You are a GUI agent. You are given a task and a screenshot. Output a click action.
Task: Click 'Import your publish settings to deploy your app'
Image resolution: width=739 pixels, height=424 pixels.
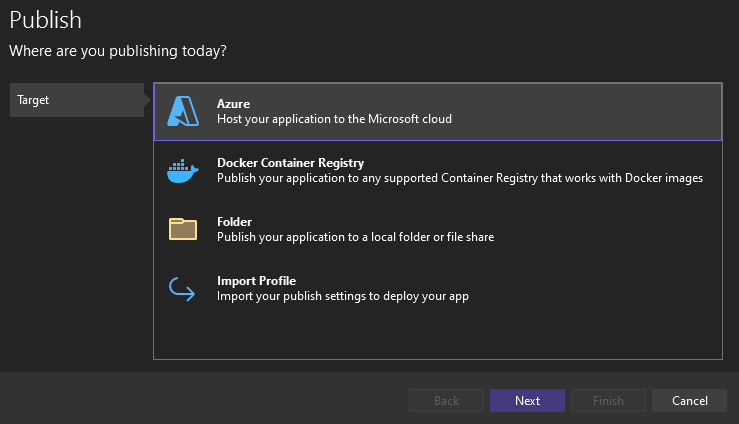point(343,296)
